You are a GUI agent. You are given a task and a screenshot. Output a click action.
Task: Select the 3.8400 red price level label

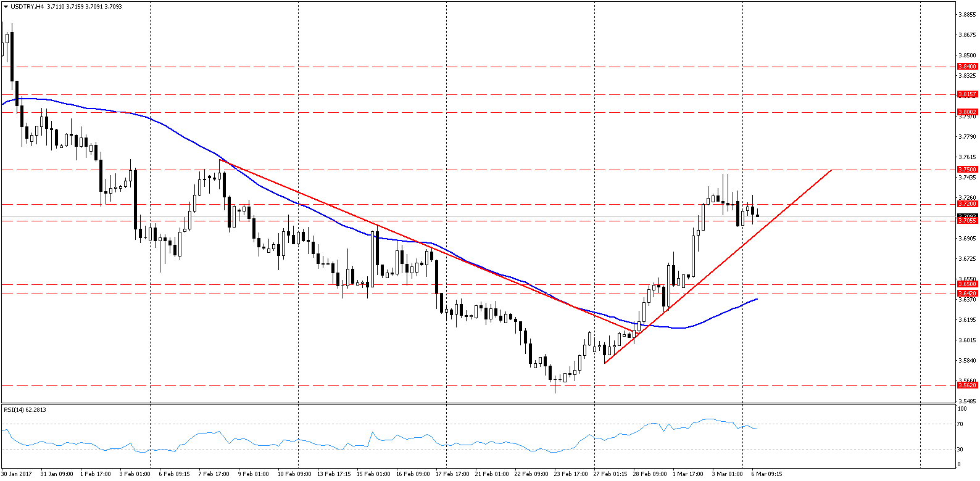(x=967, y=67)
